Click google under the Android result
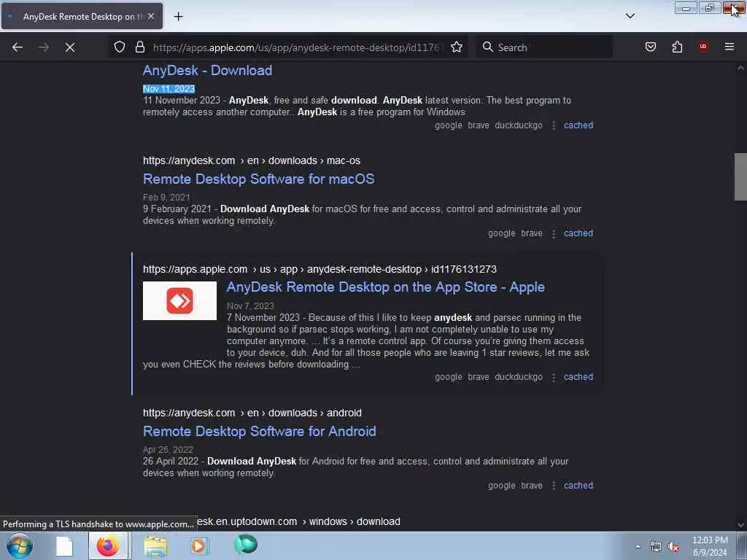747x560 pixels. tap(502, 485)
